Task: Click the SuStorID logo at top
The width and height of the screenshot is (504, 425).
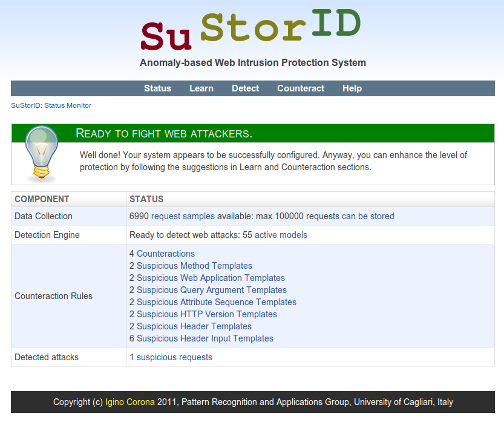Action: point(251,30)
